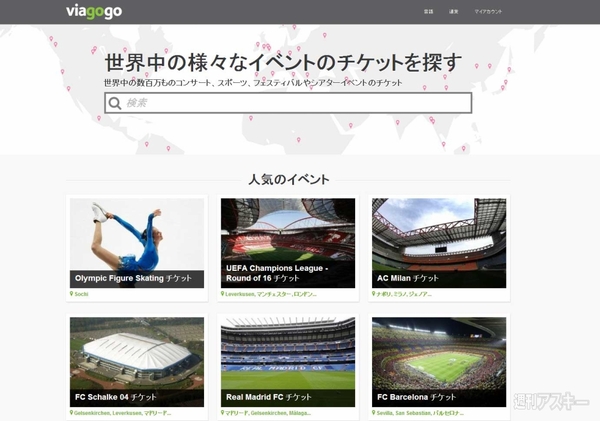Open the Olympic Figure Skating チケット link
Viewport: 600px width, 421px height.
pos(133,278)
